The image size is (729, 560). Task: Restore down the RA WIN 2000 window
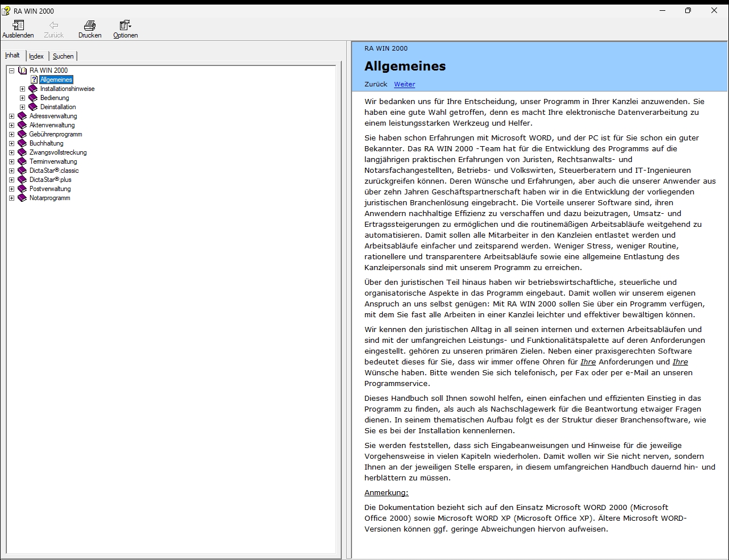pyautogui.click(x=688, y=10)
